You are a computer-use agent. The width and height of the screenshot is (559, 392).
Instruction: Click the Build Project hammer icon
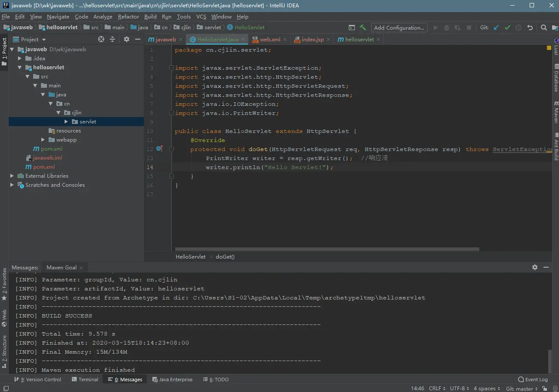(x=363, y=28)
